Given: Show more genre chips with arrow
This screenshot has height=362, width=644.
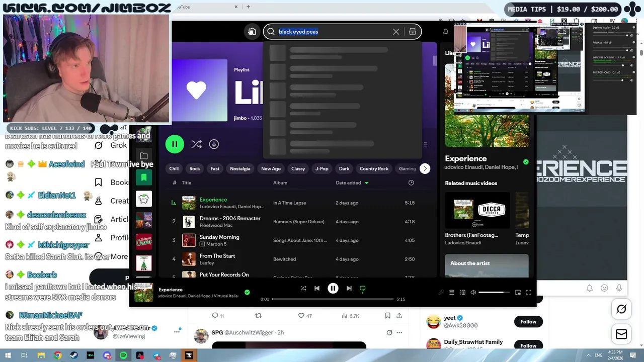Looking at the screenshot, I should click(425, 169).
